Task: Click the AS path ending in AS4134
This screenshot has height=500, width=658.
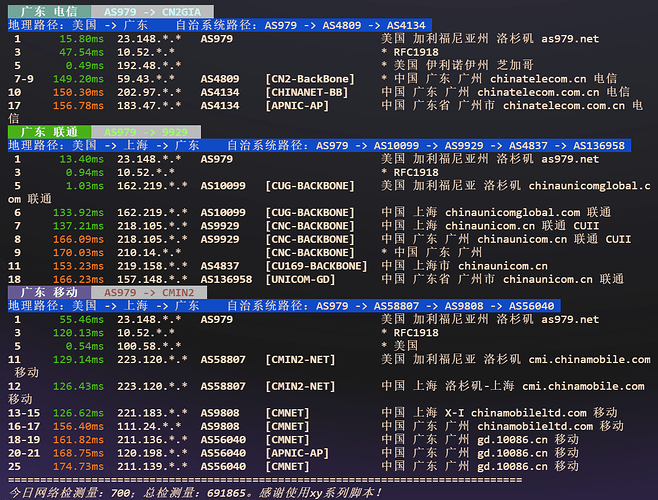Action: pos(345,26)
